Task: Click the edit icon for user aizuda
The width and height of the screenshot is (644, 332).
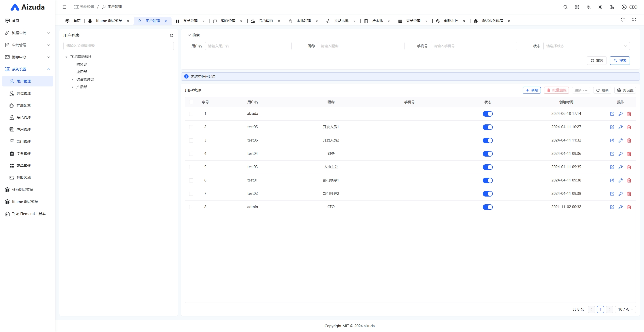Action: 612,114
